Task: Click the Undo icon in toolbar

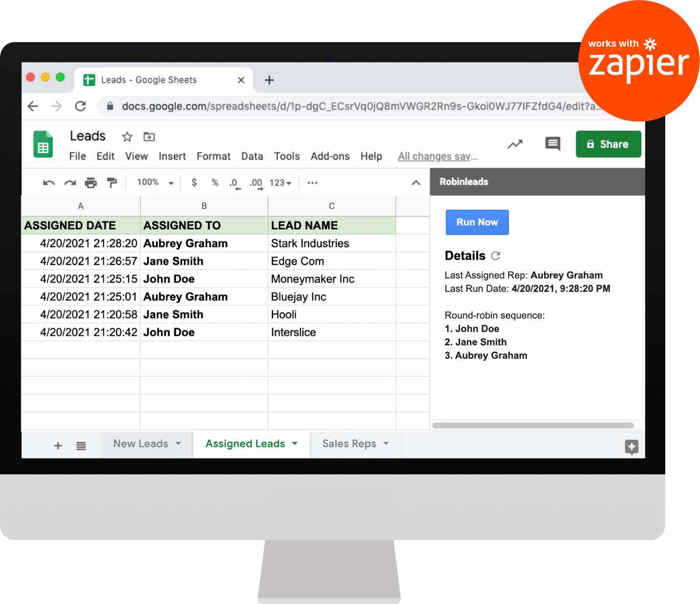Action: 48,183
